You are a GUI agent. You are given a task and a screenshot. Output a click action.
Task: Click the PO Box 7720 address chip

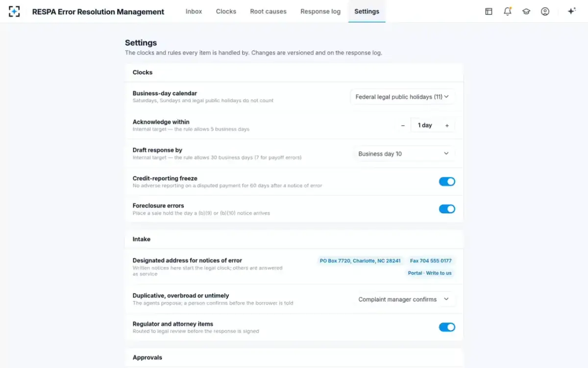pos(360,261)
